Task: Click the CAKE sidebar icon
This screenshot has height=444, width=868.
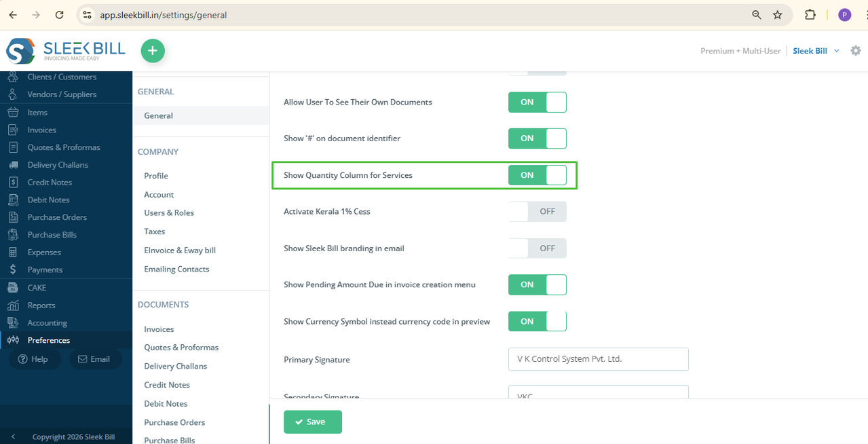Action: click(13, 287)
